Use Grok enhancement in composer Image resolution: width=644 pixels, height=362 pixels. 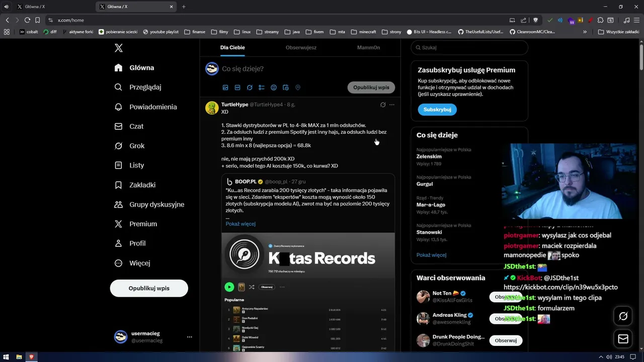click(250, 87)
